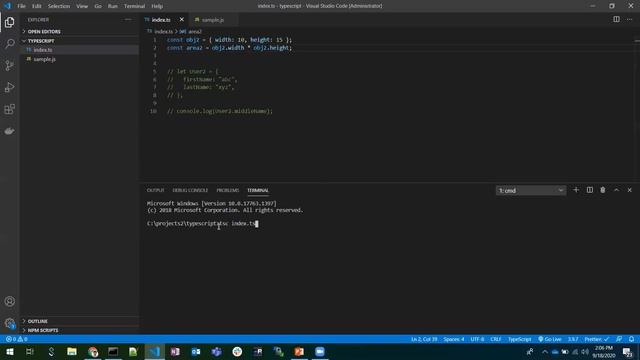Open Zoom from the taskbar

[x=320, y=351]
